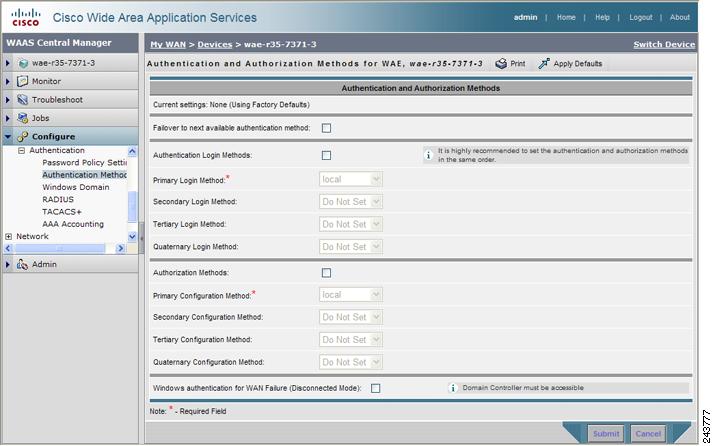Screen dimensions: 712x446
Task: Open the Help link in header
Action: [x=602, y=17]
